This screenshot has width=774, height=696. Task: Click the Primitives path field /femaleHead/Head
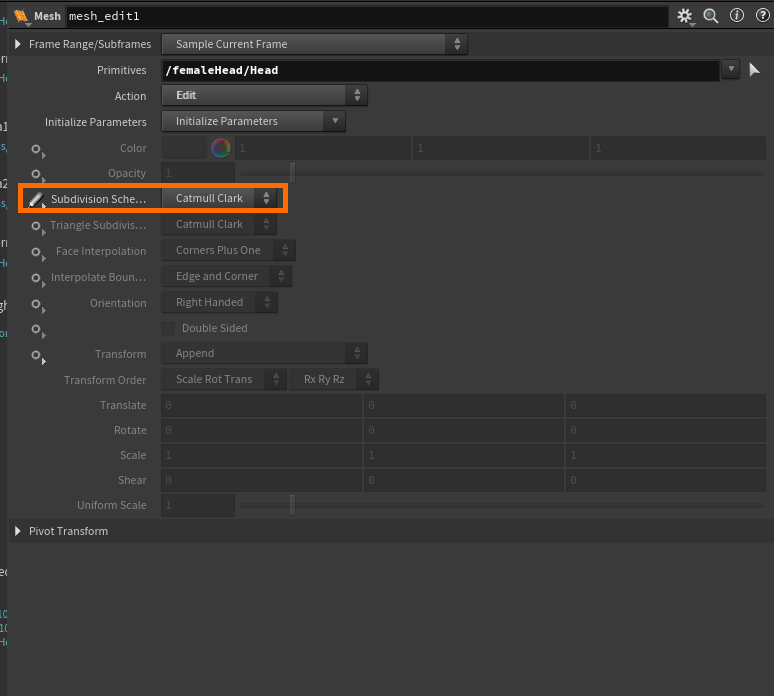(440, 70)
